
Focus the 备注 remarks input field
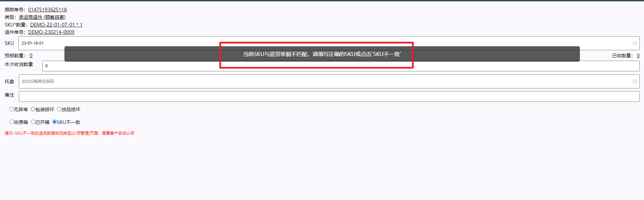click(x=329, y=96)
